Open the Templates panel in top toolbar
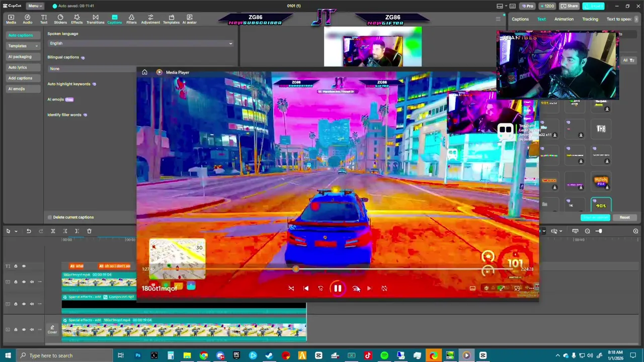This screenshot has width=644, height=362. 171,19
